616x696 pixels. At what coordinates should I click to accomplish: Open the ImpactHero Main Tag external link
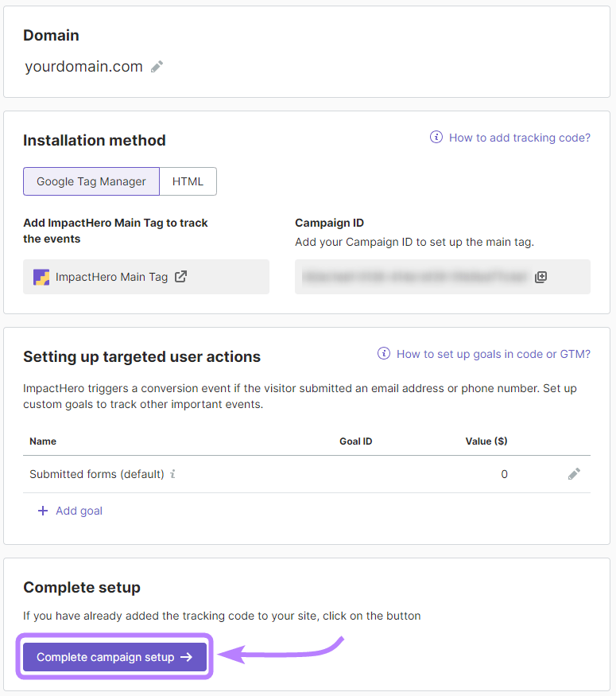click(x=180, y=277)
